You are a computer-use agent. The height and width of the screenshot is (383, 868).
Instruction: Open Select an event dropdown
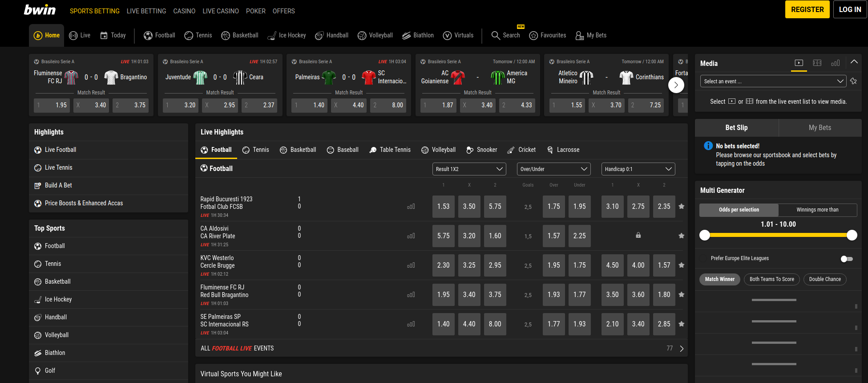773,81
